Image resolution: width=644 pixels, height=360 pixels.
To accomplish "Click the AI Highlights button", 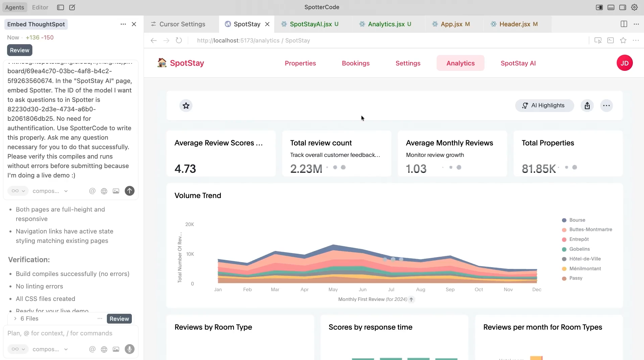I will [x=544, y=106].
